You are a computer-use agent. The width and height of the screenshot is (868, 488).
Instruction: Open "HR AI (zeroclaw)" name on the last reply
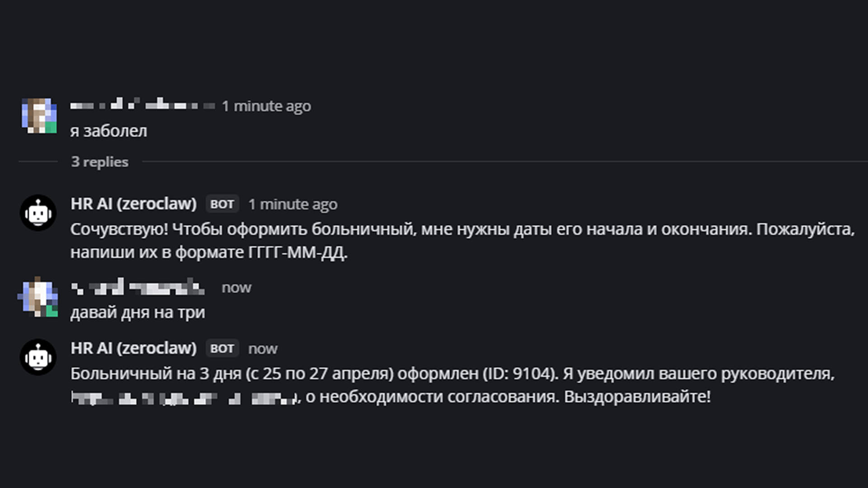[133, 348]
